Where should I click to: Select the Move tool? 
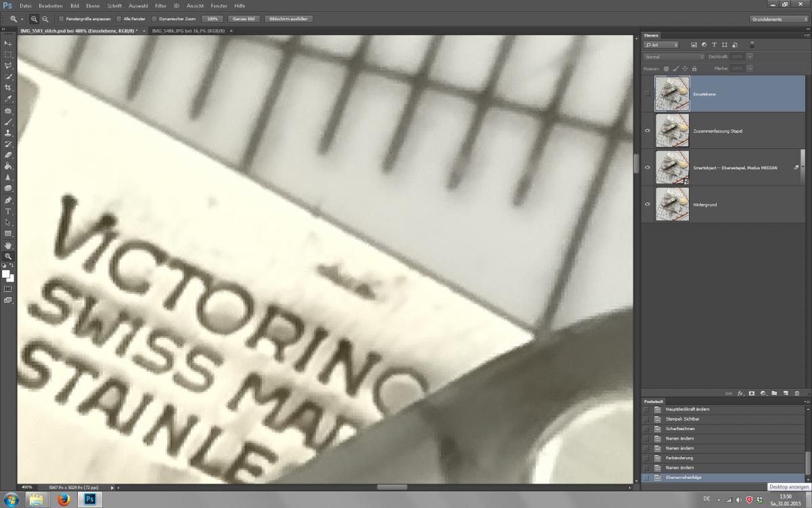pos(8,43)
